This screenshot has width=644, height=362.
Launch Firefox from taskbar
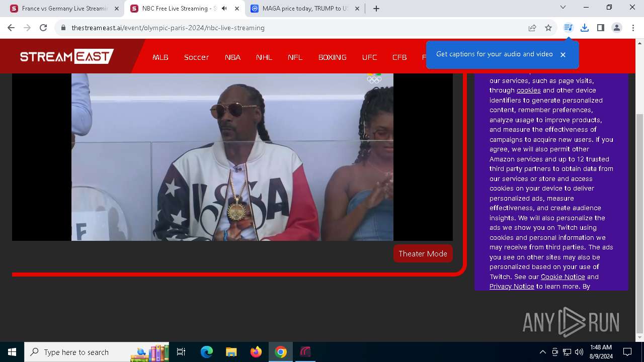click(256, 352)
